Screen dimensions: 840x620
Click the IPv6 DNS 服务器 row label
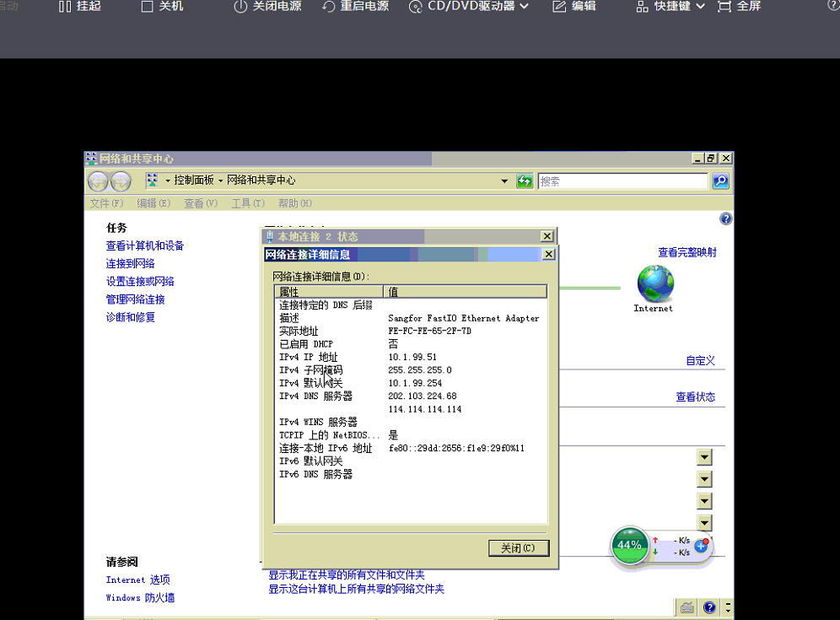316,474
